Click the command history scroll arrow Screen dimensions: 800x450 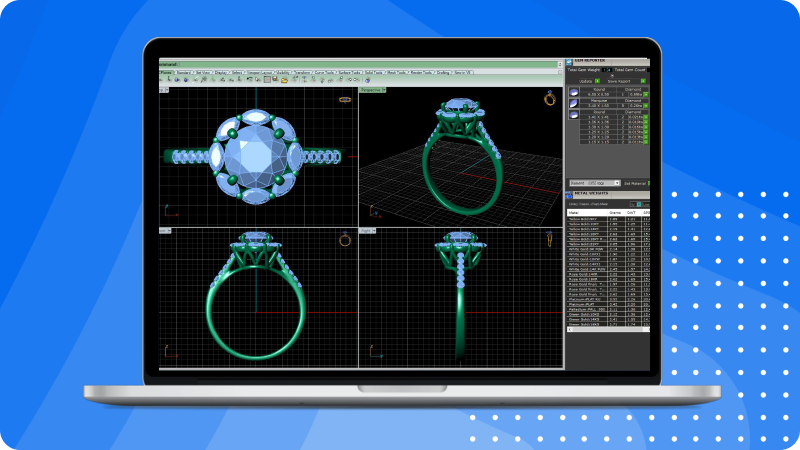pyautogui.click(x=560, y=65)
